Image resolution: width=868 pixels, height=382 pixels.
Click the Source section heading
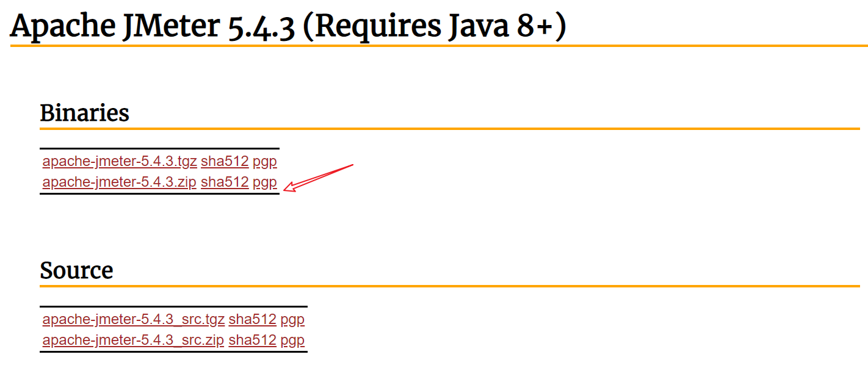(76, 270)
